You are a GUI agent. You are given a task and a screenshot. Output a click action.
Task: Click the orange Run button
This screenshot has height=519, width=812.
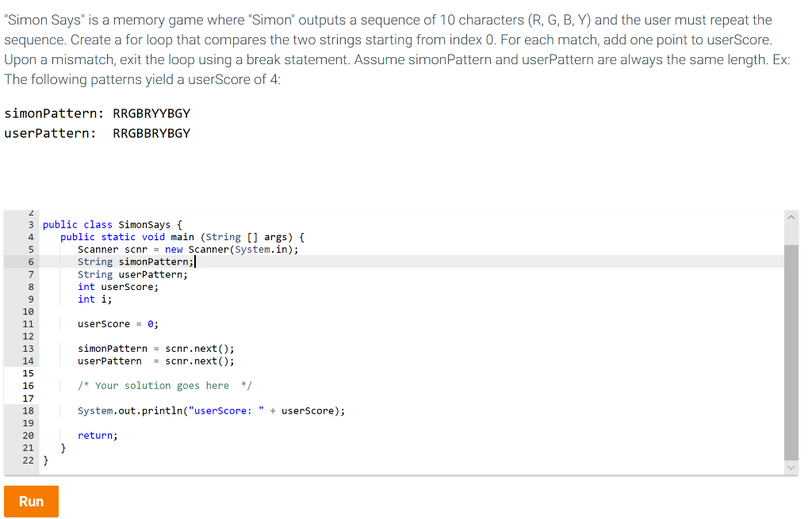[x=31, y=501]
